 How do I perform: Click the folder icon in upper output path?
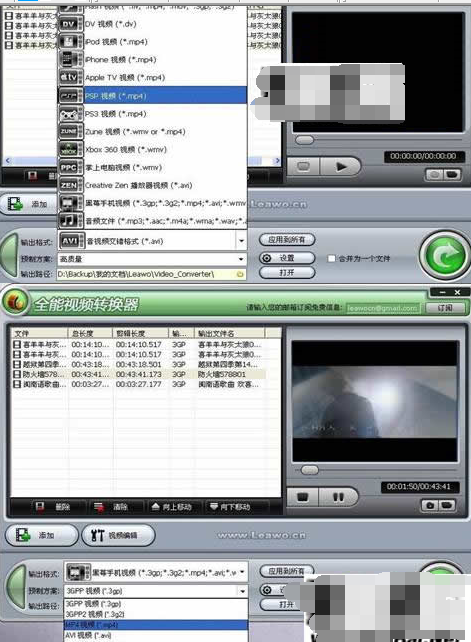click(x=240, y=274)
